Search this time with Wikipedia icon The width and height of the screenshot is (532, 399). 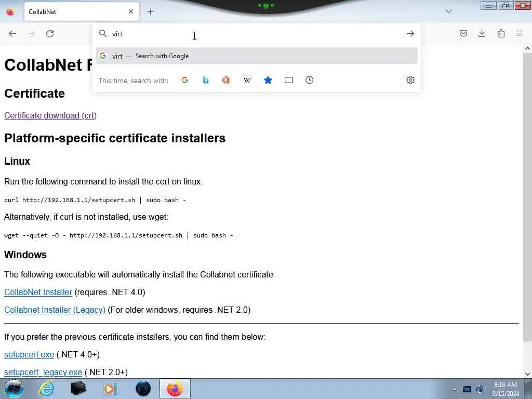click(247, 80)
